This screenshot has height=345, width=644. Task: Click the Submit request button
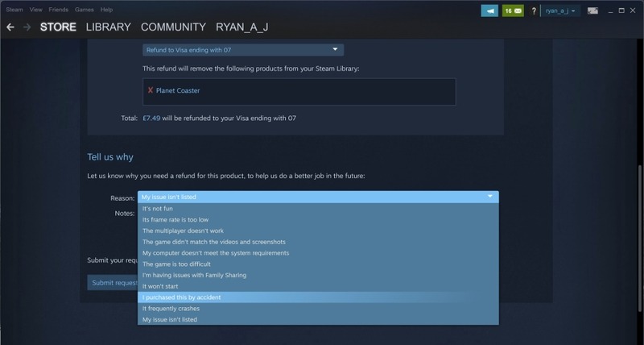(x=113, y=282)
